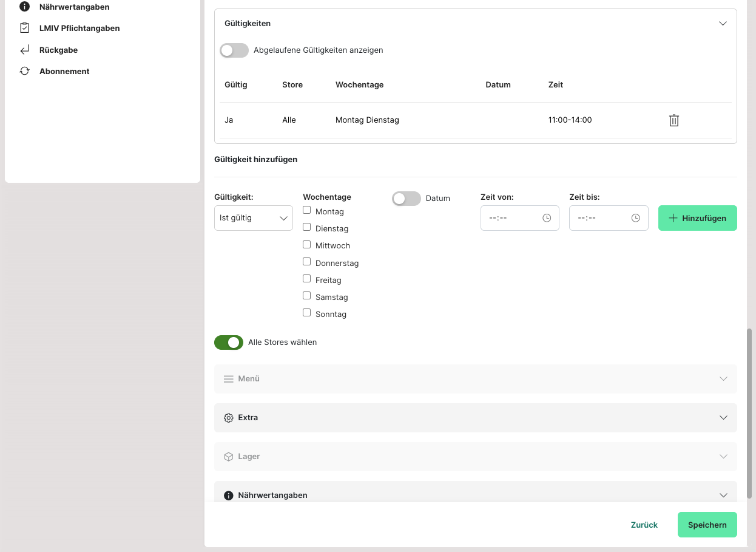This screenshot has height=552, width=756.
Task: Open the Gültigkeit 'Ist gültig' dropdown
Action: (253, 218)
